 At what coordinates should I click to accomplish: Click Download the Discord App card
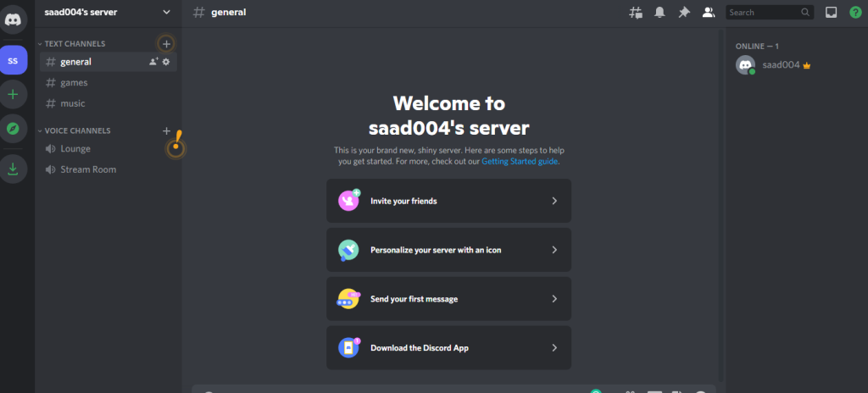pyautogui.click(x=449, y=348)
